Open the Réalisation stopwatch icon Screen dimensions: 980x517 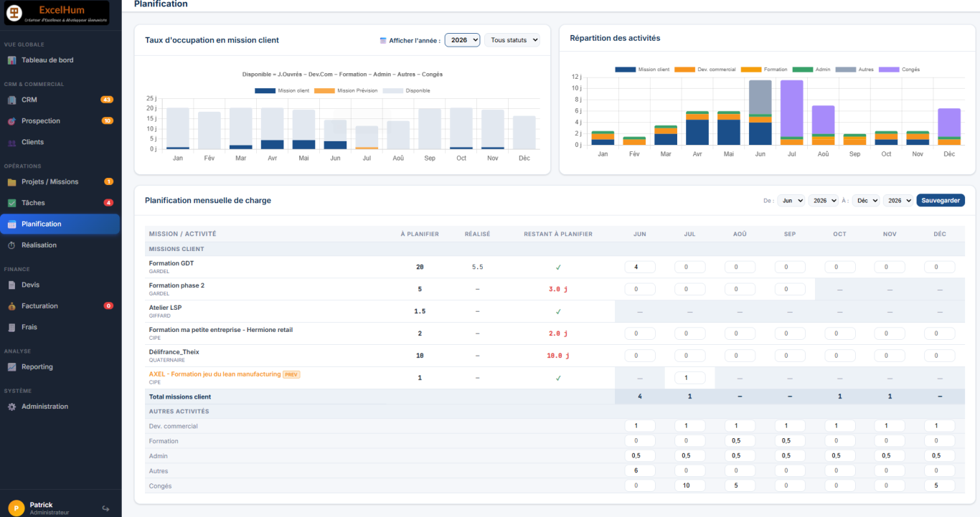coord(11,245)
